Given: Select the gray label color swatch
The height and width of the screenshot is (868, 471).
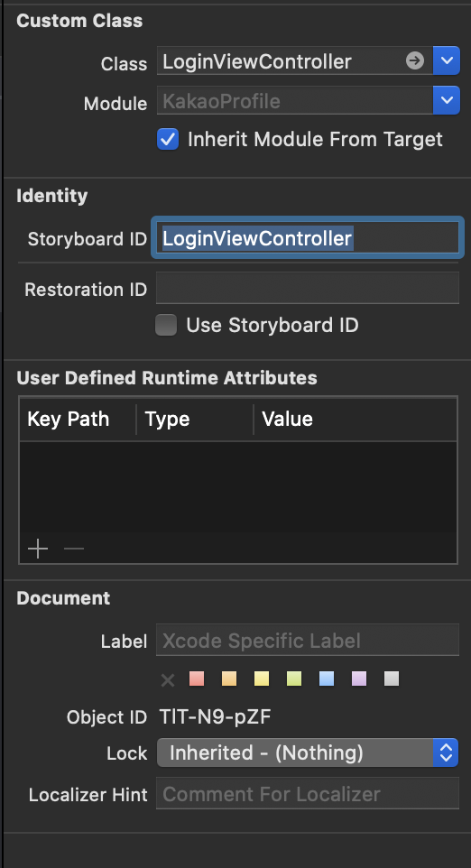Looking at the screenshot, I should 392,679.
